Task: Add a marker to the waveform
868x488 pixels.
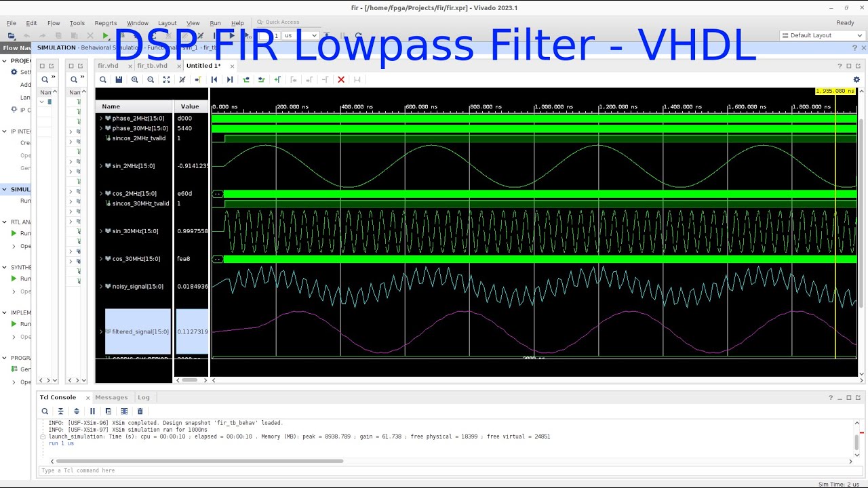Action: 277,79
